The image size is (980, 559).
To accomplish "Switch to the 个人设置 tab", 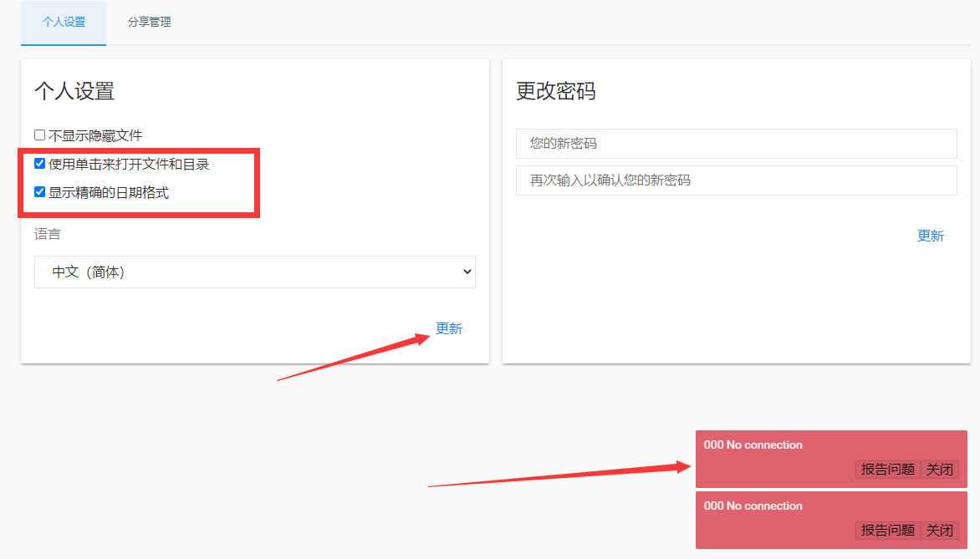I will coord(64,23).
